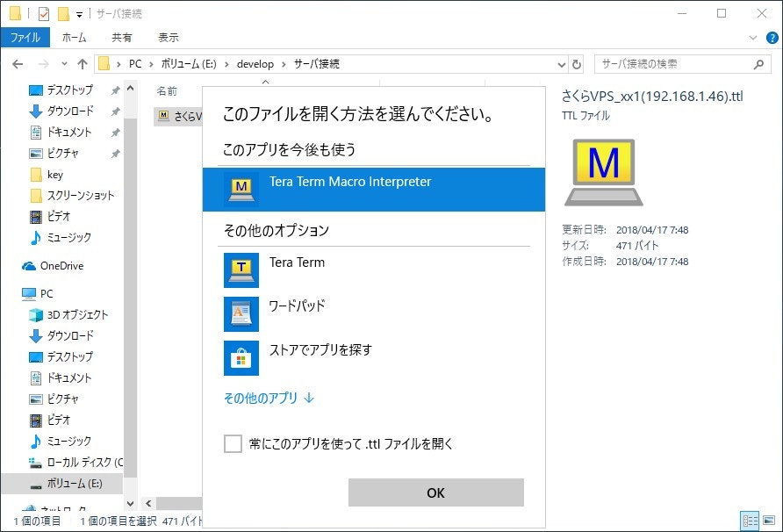Expand その他のアプリ list
783x532 pixels.
coord(269,399)
